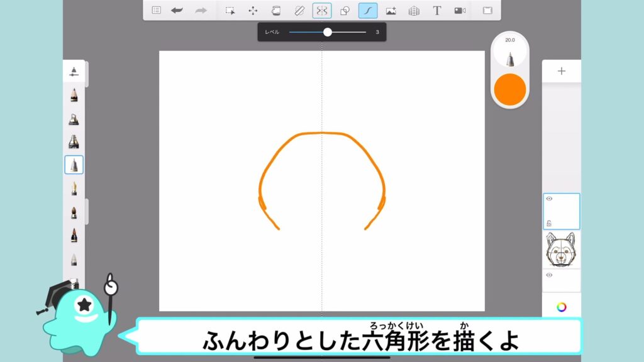
Task: Open the Fill bucket tool
Action: coord(275,10)
